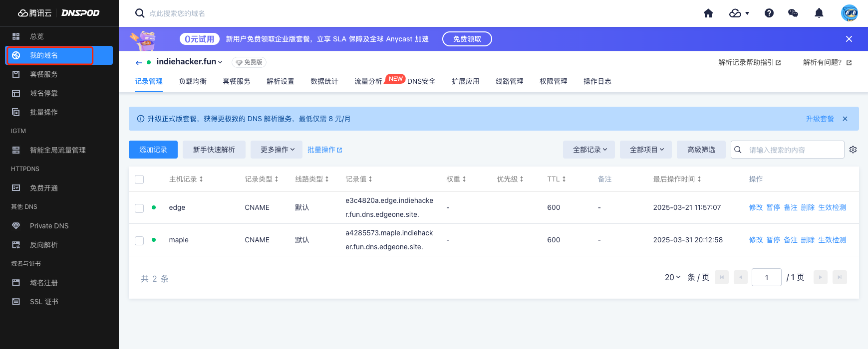
Task: Open the WeChat icon in header
Action: click(793, 13)
